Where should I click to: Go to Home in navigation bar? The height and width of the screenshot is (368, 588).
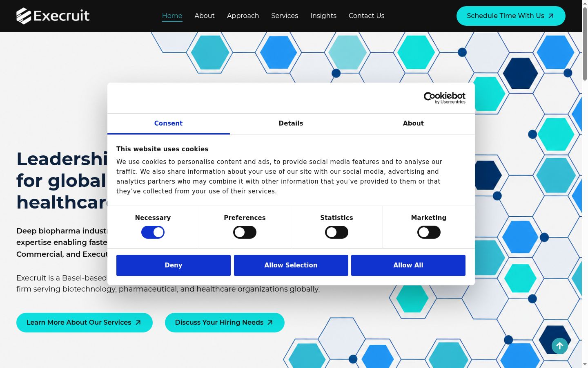tap(172, 16)
